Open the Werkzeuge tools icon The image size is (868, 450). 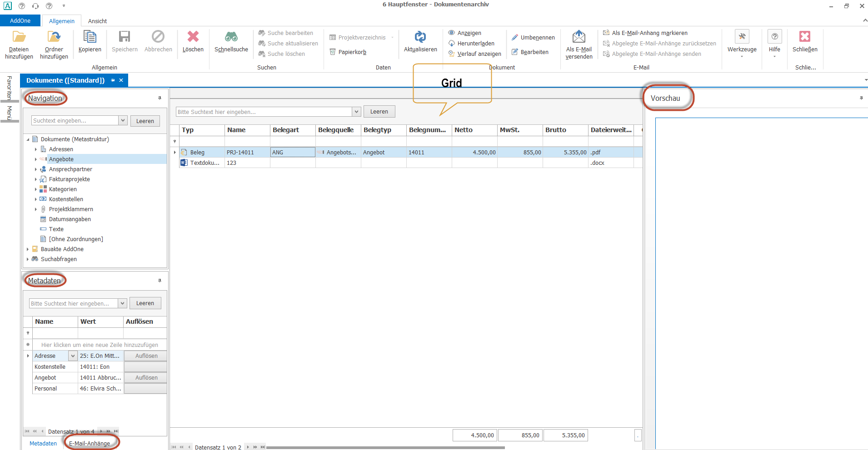(x=742, y=37)
